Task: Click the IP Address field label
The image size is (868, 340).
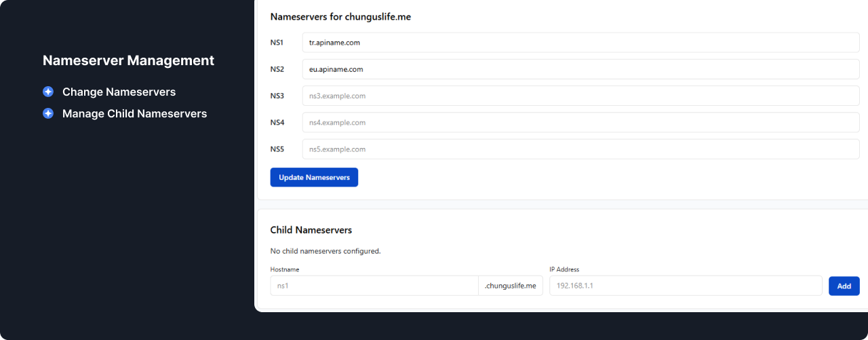Action: (x=564, y=269)
